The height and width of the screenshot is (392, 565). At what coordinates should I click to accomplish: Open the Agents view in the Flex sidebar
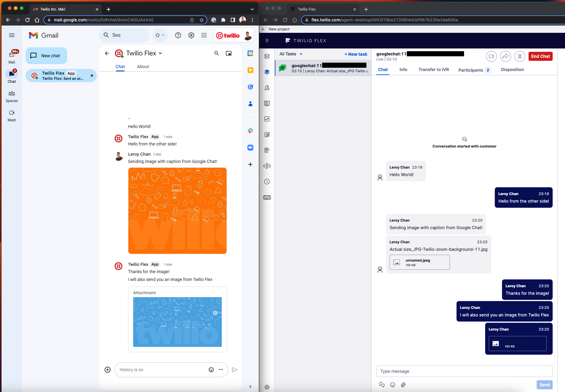click(x=267, y=88)
